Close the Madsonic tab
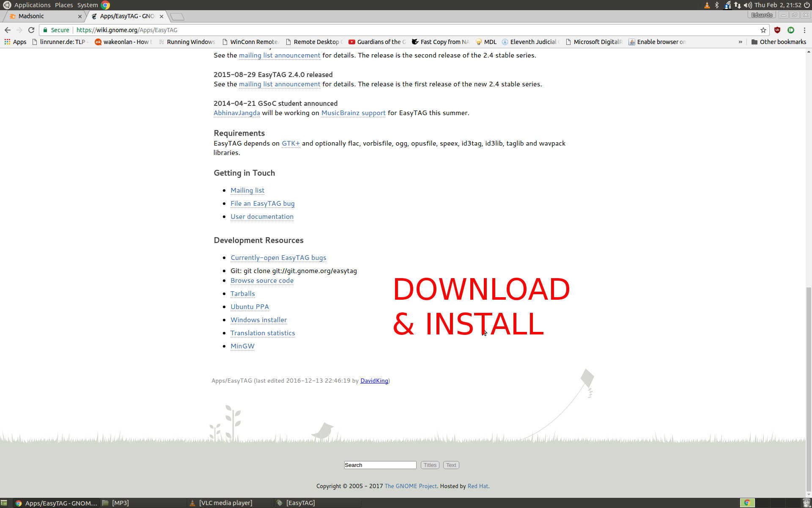 click(x=80, y=17)
